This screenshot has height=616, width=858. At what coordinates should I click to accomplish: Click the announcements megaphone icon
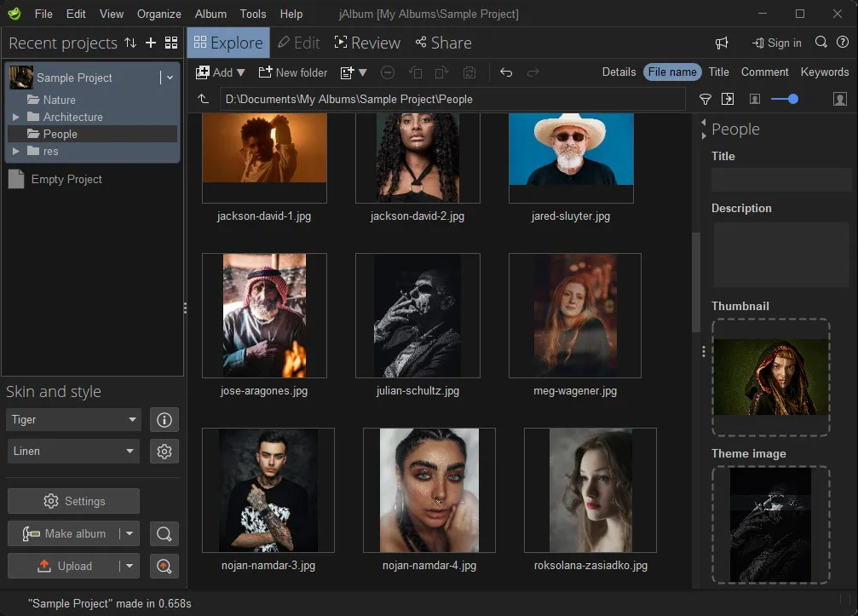pos(722,43)
